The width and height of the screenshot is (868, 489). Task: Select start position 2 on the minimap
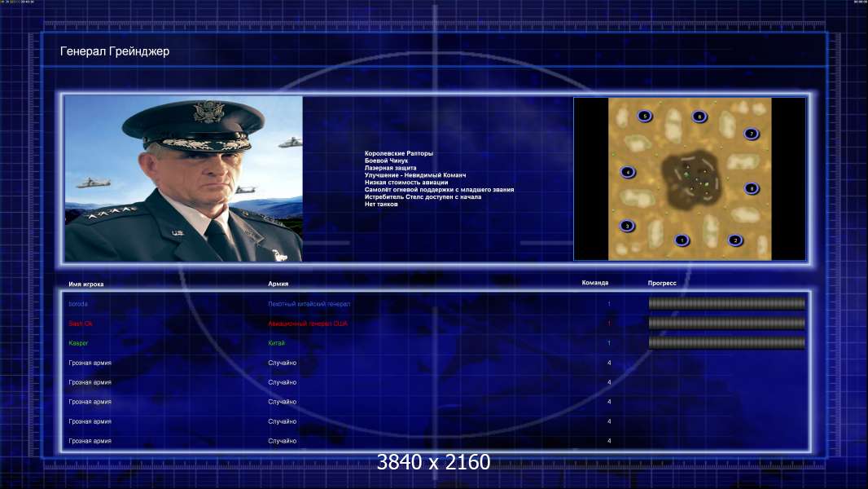click(735, 240)
